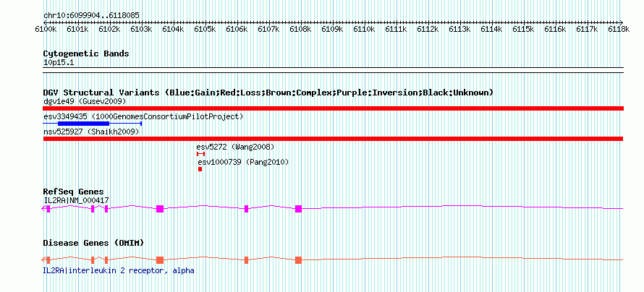Select the magenta RefSeq exon below 6108k
Screen dimensions: 644x292
[298, 209]
